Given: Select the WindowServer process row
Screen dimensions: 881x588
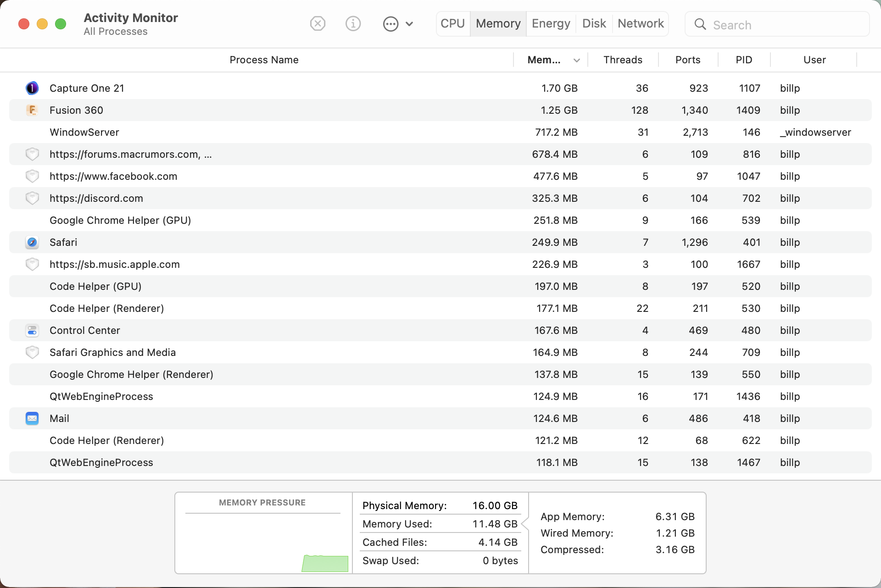Looking at the screenshot, I should [x=440, y=132].
